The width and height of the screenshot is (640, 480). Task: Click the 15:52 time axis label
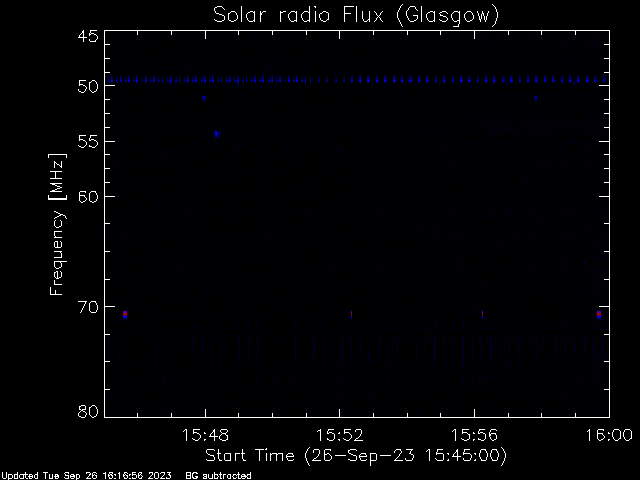pos(340,435)
